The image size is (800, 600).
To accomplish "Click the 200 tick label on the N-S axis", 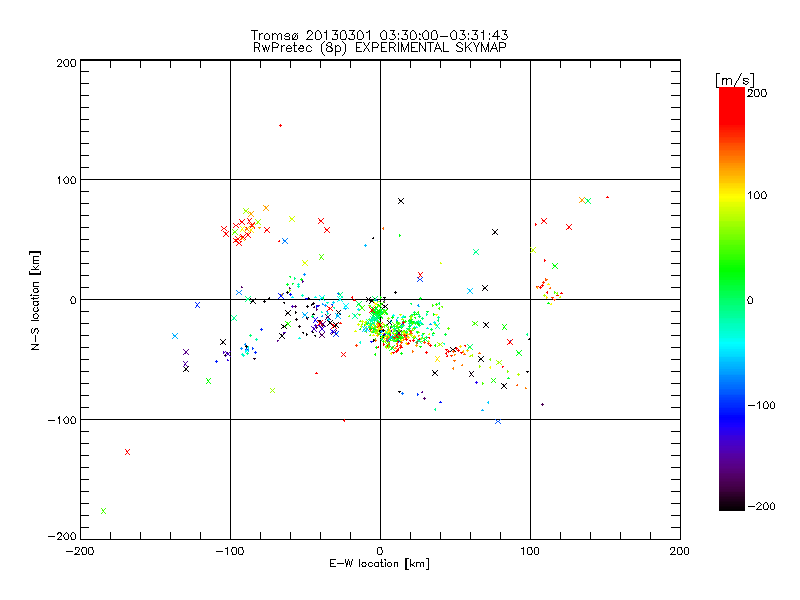I will point(66,63).
